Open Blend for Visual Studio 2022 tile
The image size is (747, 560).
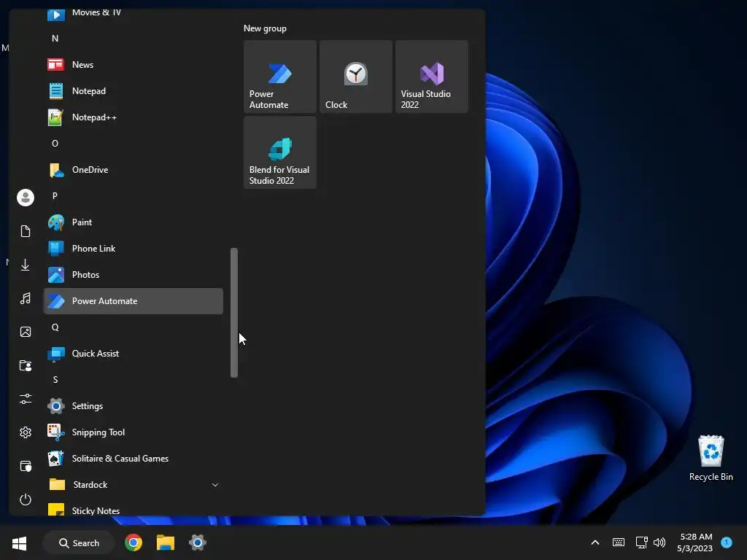coord(280,152)
